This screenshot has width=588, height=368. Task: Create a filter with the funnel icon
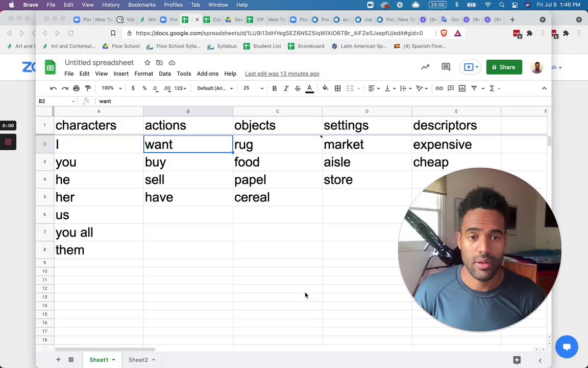474,88
